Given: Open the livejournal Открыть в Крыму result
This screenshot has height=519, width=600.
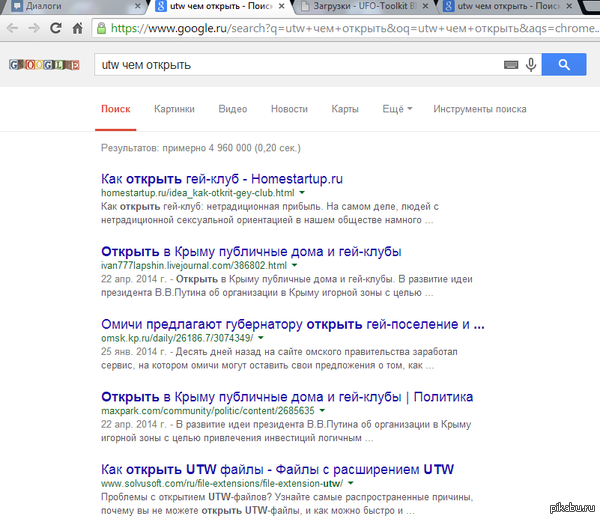Looking at the screenshot, I should tap(251, 251).
